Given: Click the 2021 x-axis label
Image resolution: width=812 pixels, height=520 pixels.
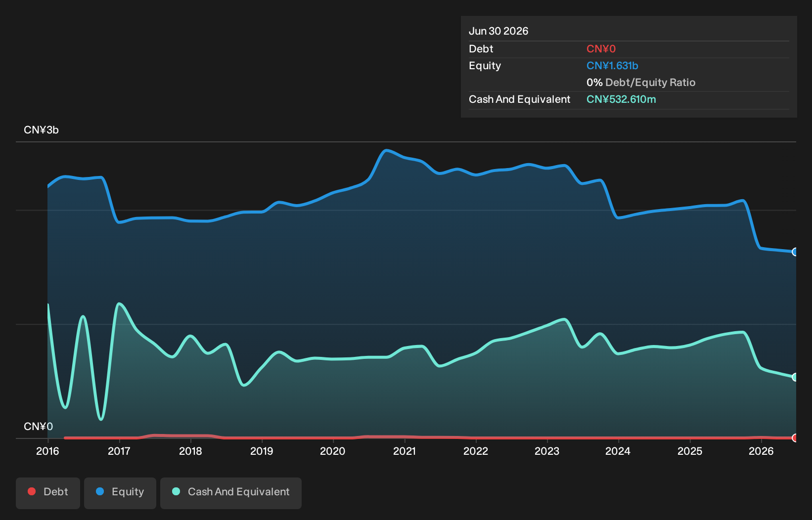Looking at the screenshot, I should coord(405,451).
